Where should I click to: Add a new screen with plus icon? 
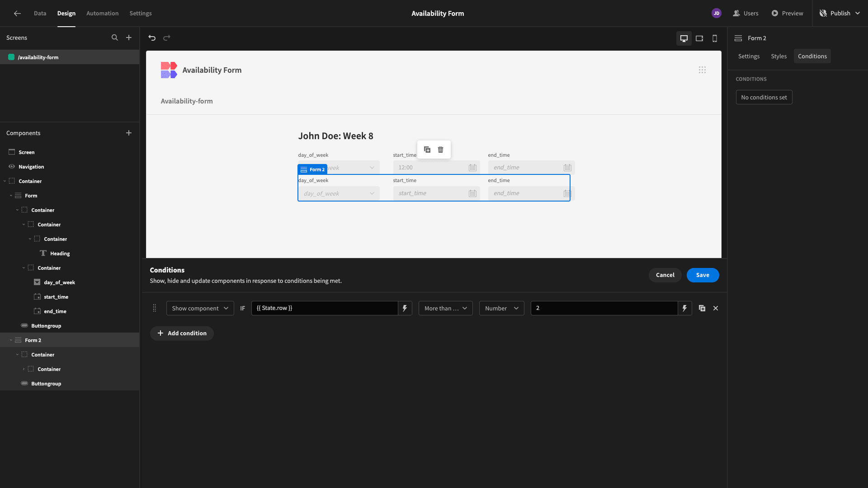click(129, 38)
